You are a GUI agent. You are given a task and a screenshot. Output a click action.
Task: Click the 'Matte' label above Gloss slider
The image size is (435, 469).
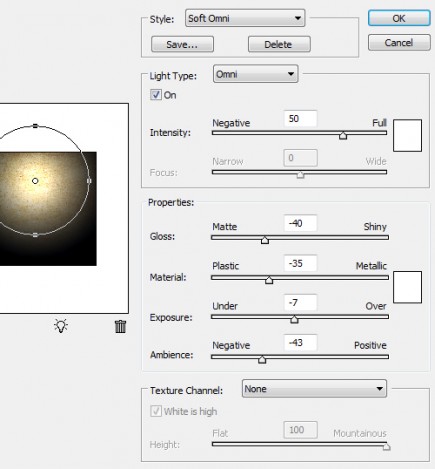(x=225, y=227)
